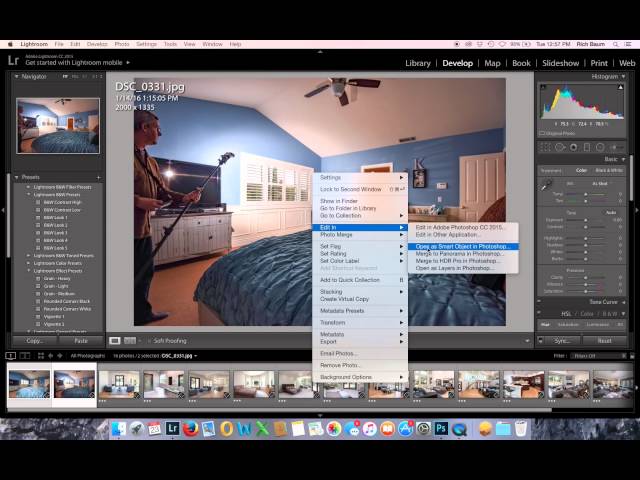Select the Spot Removal tool
The width and height of the screenshot is (640, 480).
[x=560, y=147]
